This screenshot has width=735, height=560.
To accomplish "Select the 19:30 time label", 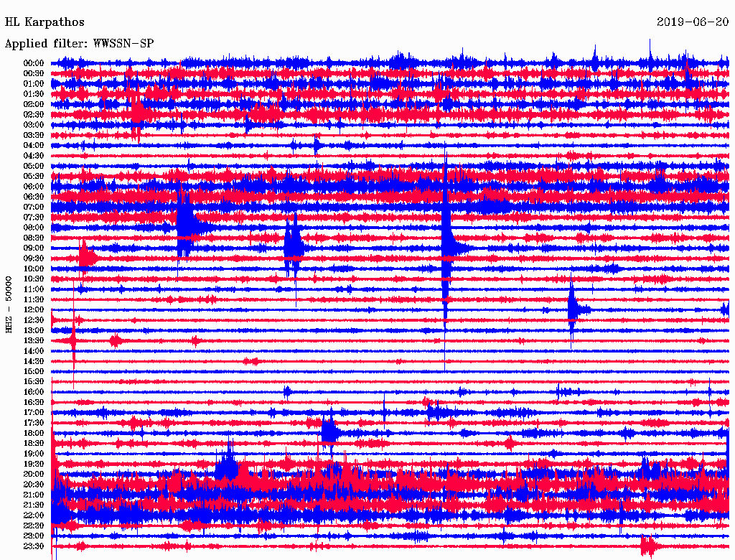I will pos(34,464).
